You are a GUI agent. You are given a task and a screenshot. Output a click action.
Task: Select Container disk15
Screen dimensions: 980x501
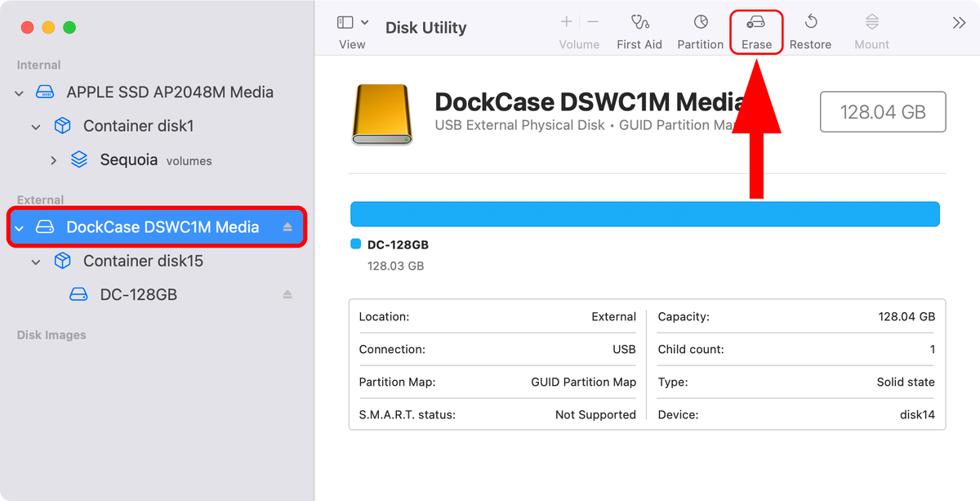click(143, 261)
